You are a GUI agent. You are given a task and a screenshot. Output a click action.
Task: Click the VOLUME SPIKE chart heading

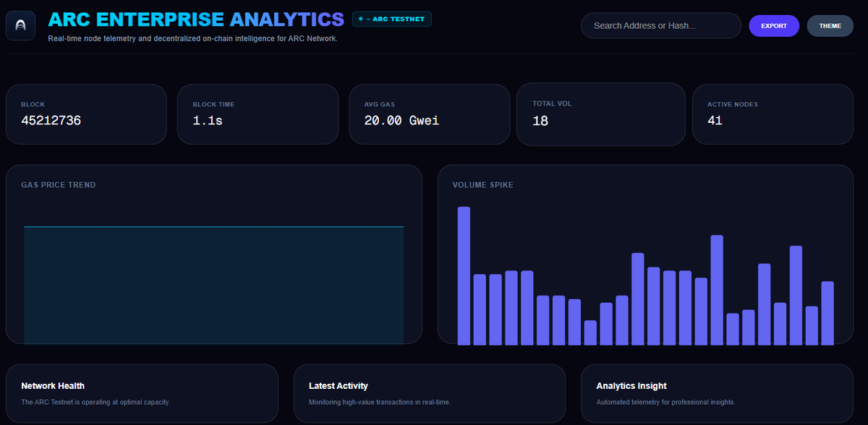tap(483, 185)
